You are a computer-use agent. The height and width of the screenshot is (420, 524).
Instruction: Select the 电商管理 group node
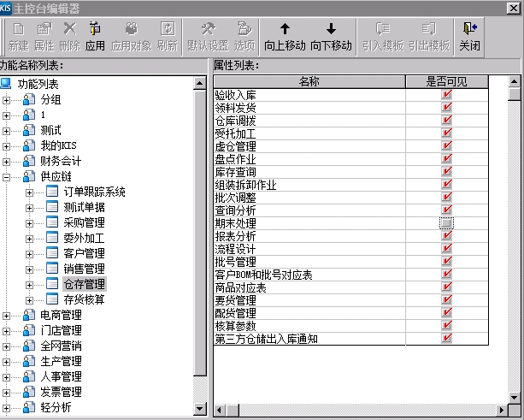pos(61,315)
